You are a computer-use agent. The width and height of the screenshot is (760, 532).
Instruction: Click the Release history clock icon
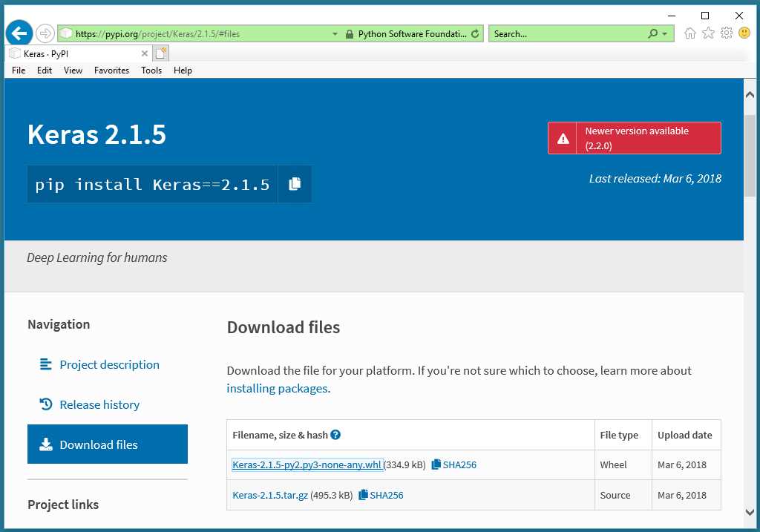point(45,404)
